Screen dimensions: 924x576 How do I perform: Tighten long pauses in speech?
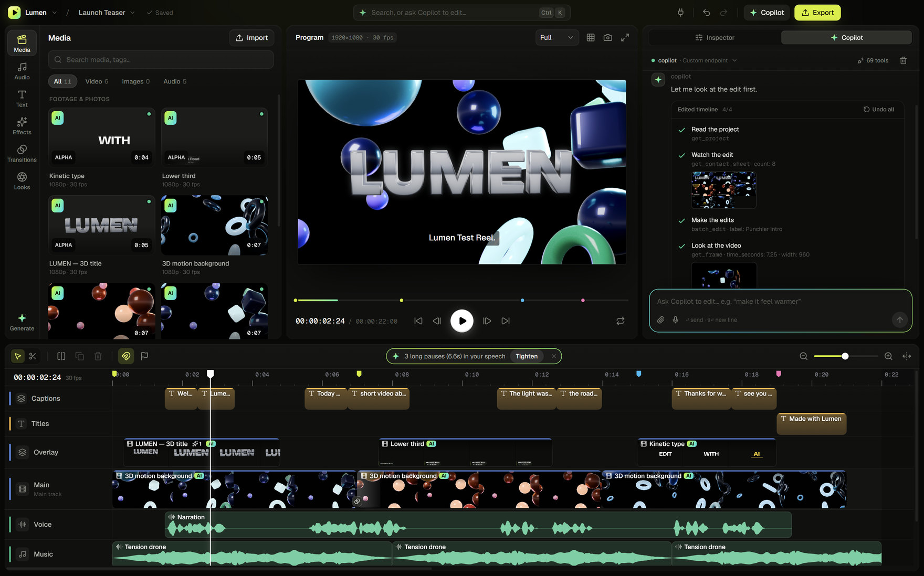point(527,356)
